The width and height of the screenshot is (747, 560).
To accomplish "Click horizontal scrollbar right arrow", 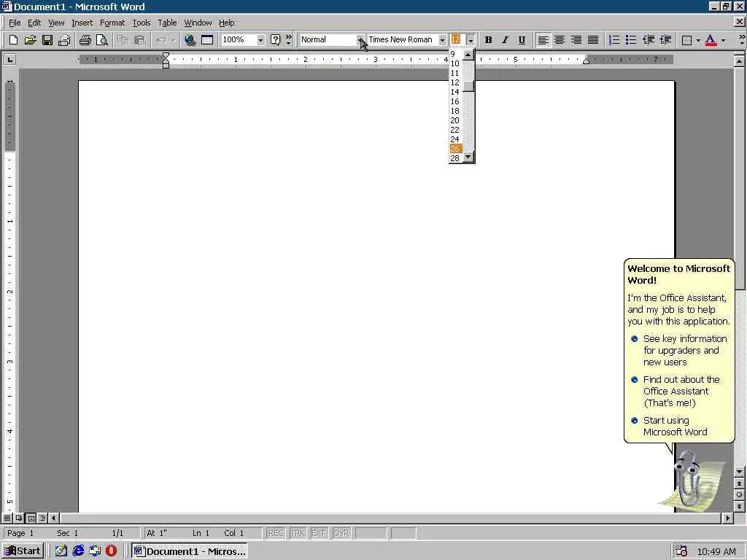I will pyautogui.click(x=727, y=518).
